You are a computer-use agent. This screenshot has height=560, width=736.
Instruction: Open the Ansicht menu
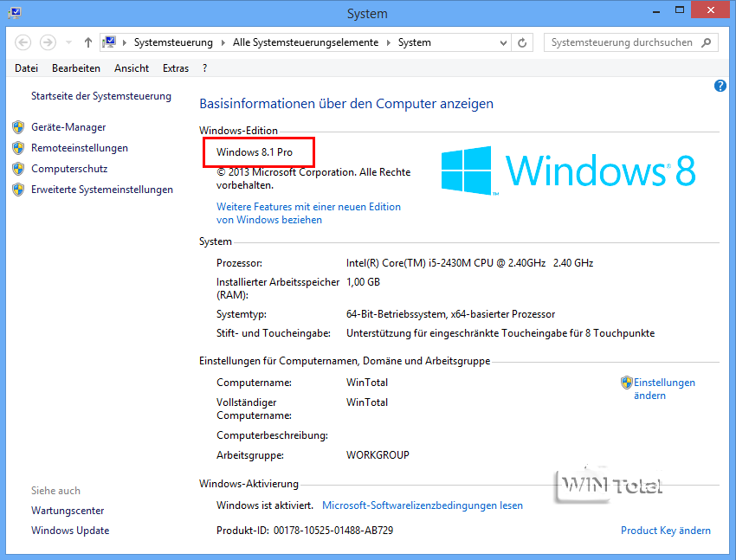[x=132, y=68]
